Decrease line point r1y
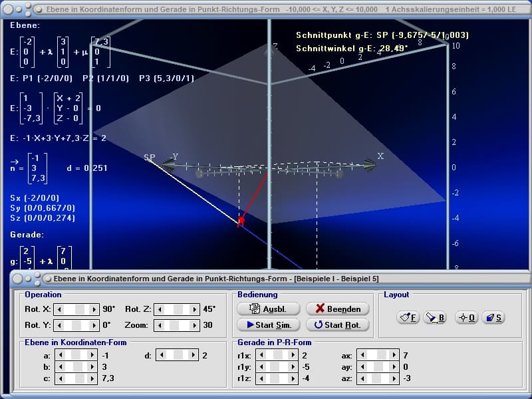532x399 pixels. 261,367
